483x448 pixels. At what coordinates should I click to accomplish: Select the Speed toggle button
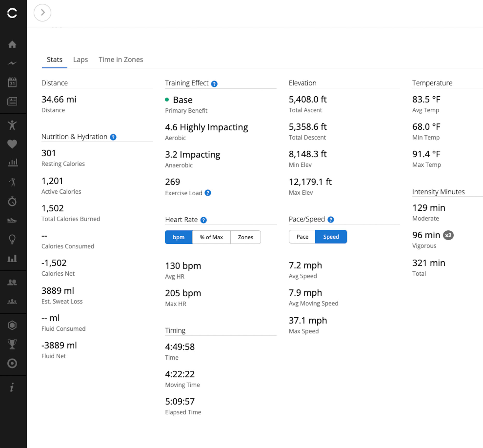click(x=331, y=237)
